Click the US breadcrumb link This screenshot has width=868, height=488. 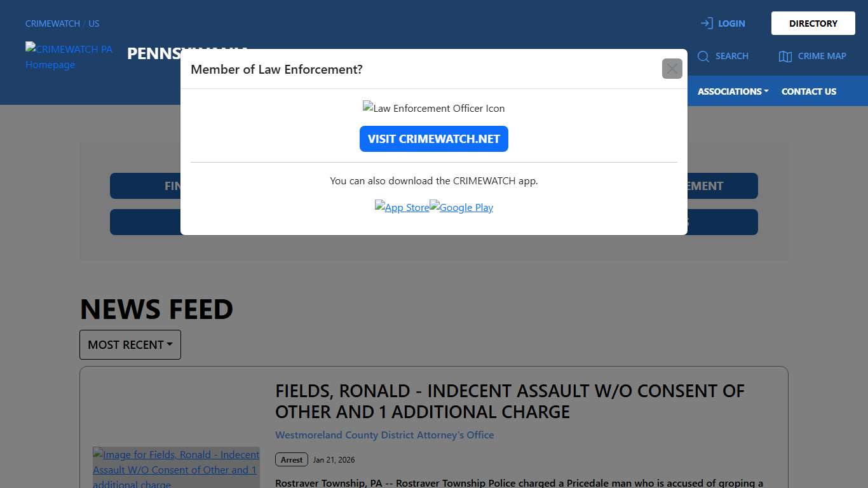click(94, 24)
